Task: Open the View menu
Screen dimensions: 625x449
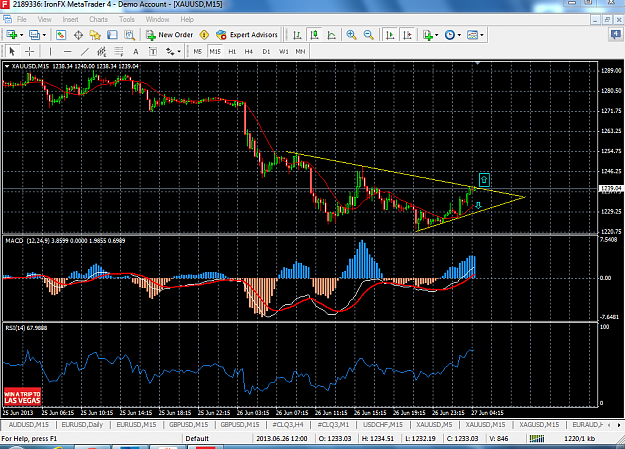Action: [x=45, y=19]
